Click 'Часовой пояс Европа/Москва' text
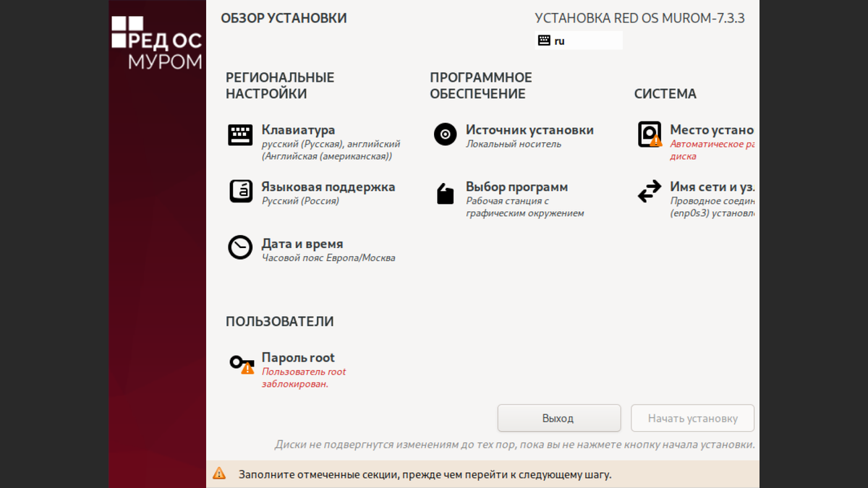868x488 pixels. point(328,258)
